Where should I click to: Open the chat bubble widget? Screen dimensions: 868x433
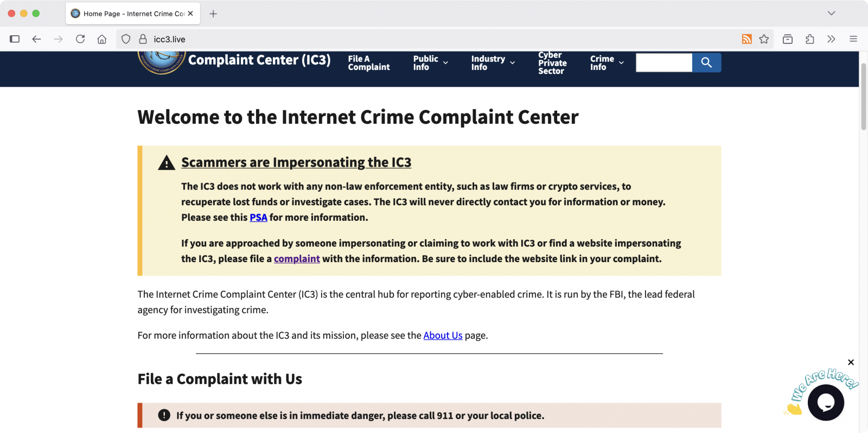(826, 402)
